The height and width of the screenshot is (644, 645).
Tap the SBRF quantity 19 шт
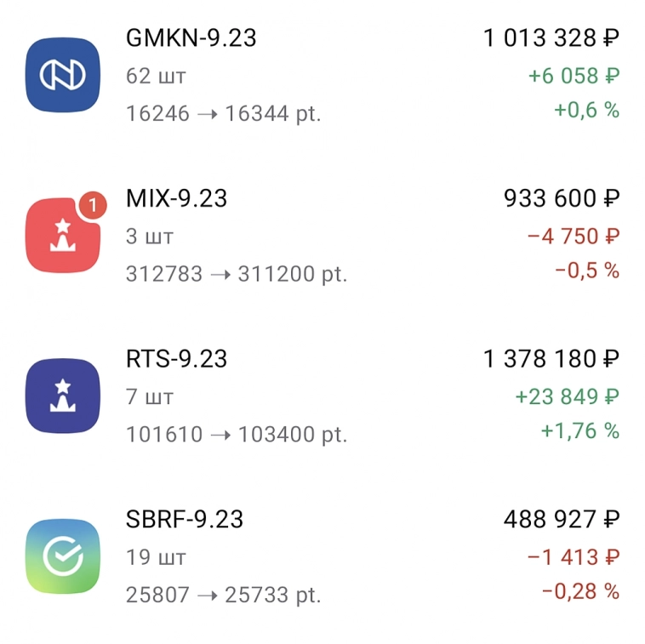156,557
